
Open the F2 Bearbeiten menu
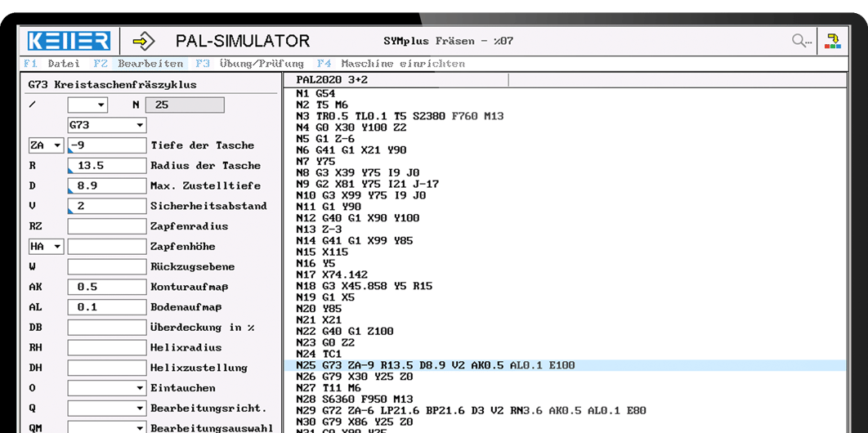[x=138, y=64]
